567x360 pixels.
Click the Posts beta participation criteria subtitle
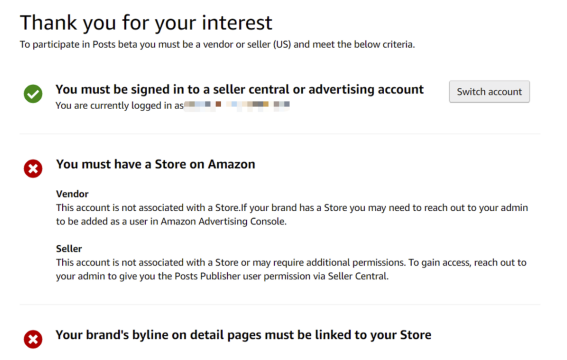point(217,44)
